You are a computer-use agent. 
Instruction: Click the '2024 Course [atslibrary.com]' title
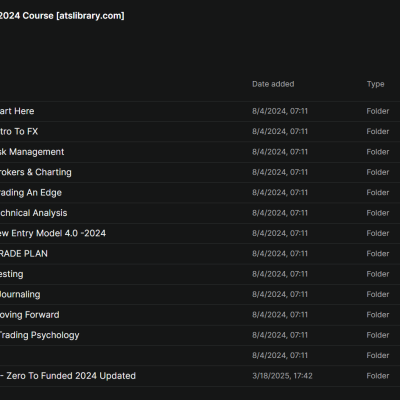pyautogui.click(x=62, y=16)
